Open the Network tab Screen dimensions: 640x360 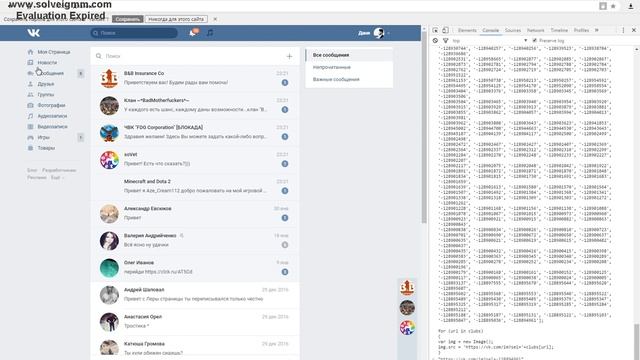[x=536, y=30]
